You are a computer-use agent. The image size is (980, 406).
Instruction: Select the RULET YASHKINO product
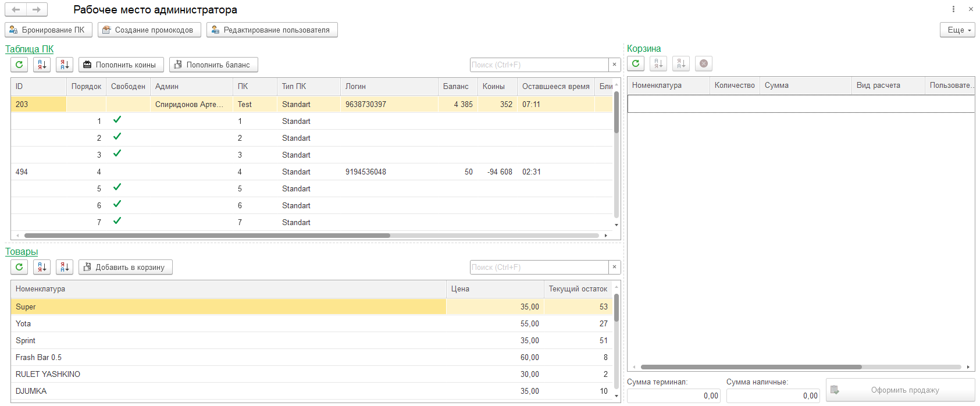tap(312, 374)
